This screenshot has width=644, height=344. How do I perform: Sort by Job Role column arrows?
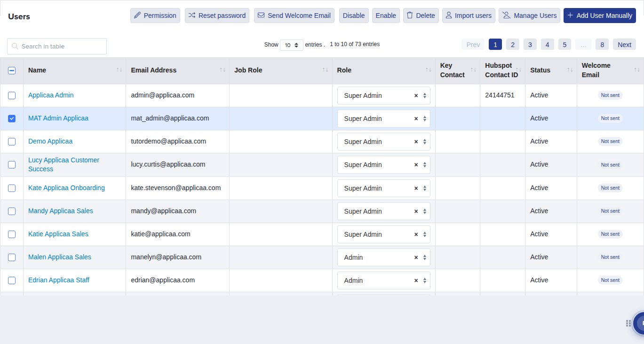[326, 70]
